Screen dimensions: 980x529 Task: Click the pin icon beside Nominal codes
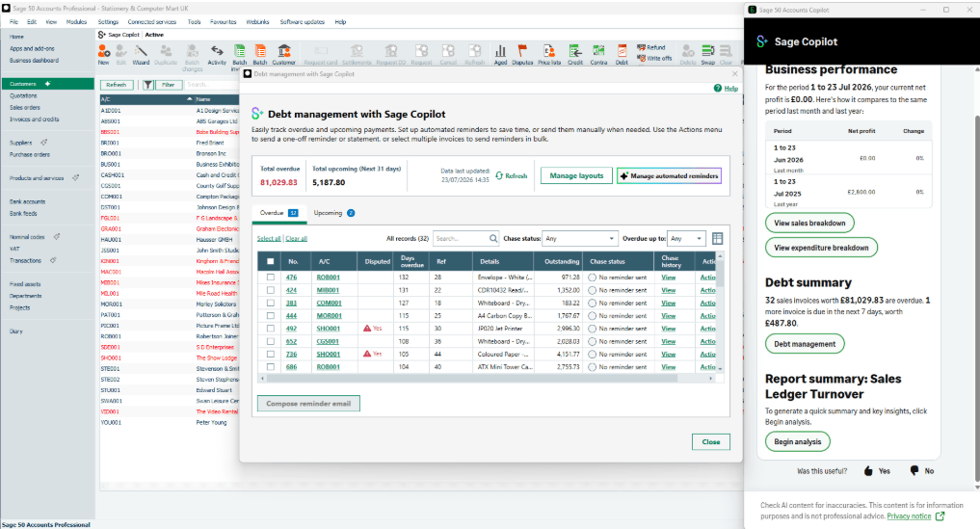click(56, 237)
